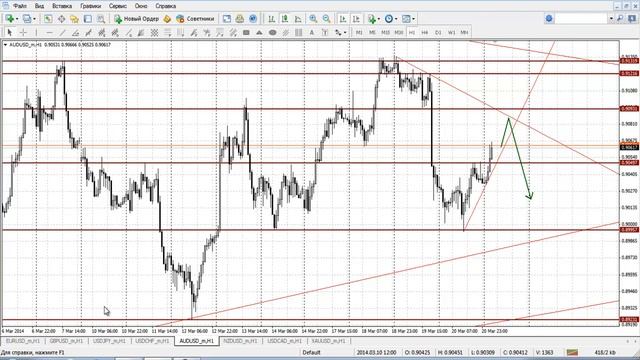
Task: Switch timeframe to M5
Action: click(x=372, y=32)
